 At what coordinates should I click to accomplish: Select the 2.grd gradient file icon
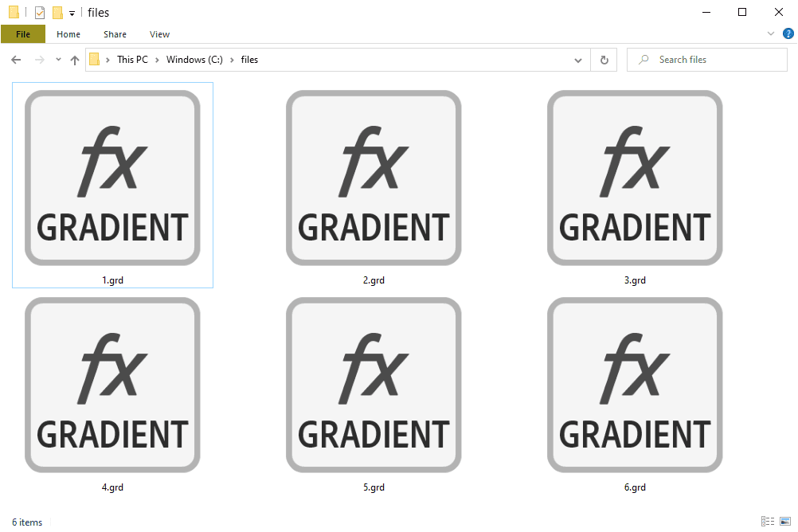(374, 178)
